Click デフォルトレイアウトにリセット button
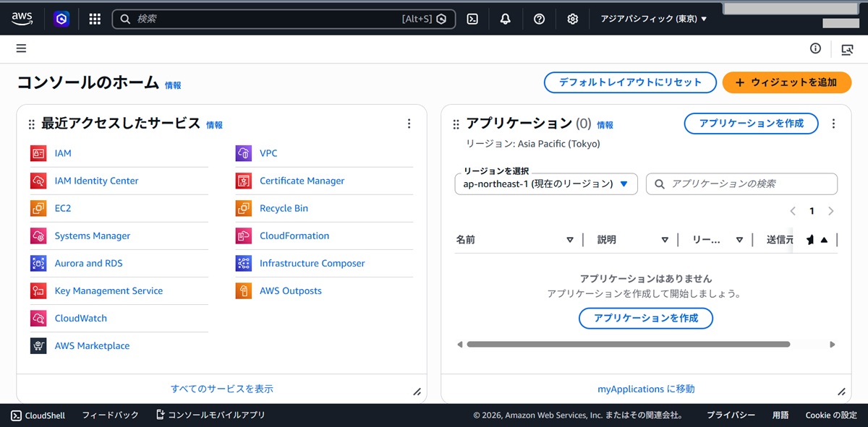 pos(629,82)
